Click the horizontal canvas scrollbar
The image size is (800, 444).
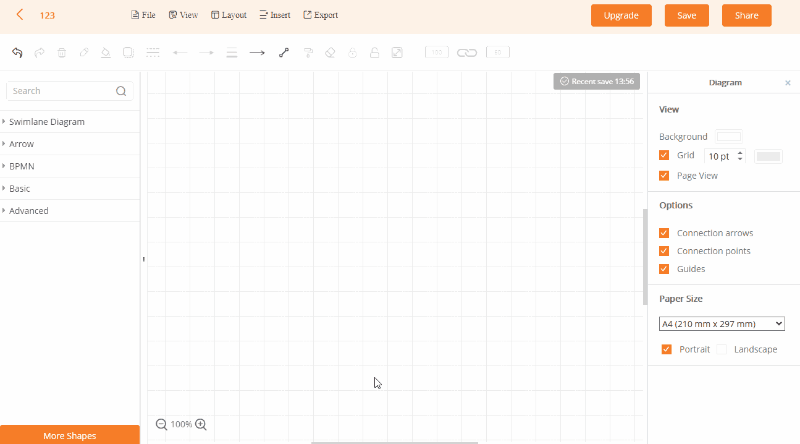coord(394,442)
